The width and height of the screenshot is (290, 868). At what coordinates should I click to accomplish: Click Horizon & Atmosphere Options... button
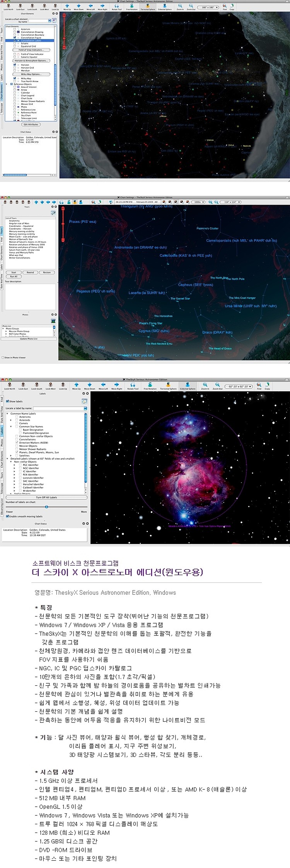pos(31,61)
